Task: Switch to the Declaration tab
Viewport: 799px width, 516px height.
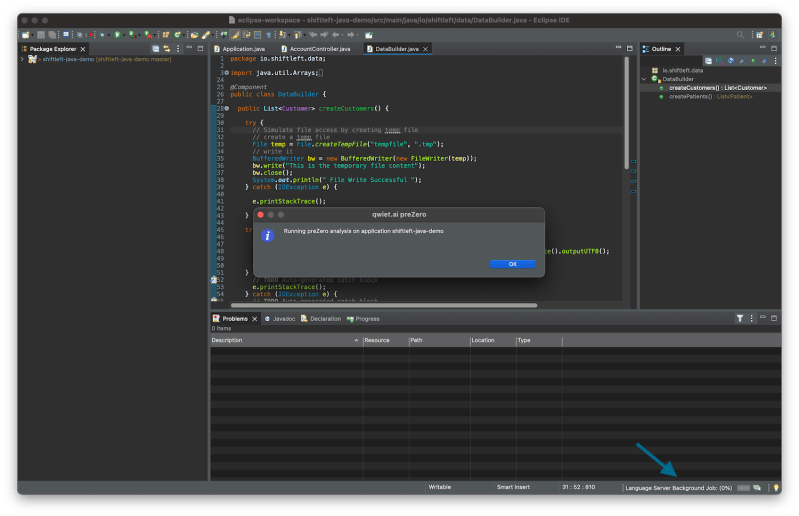Action: (321, 318)
